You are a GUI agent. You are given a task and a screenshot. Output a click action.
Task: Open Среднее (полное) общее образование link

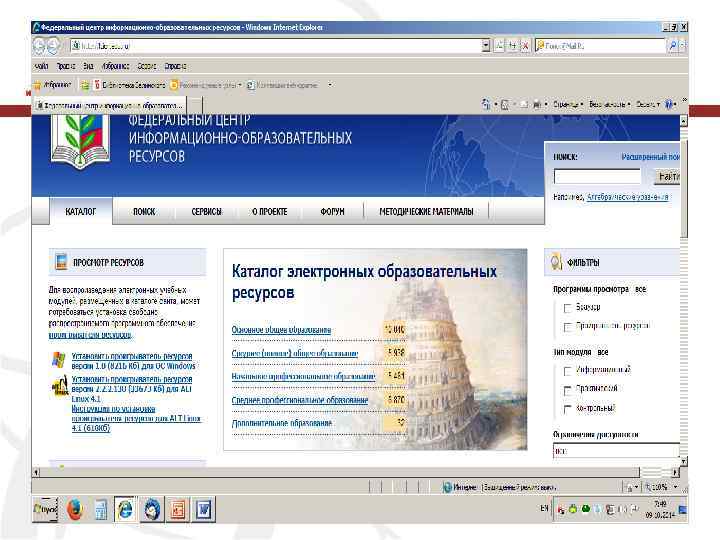pos(294,353)
